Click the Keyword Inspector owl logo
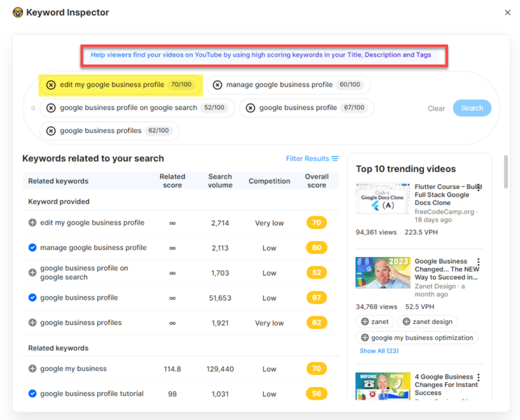Image resolution: width=520 pixels, height=420 pixels. tap(17, 13)
